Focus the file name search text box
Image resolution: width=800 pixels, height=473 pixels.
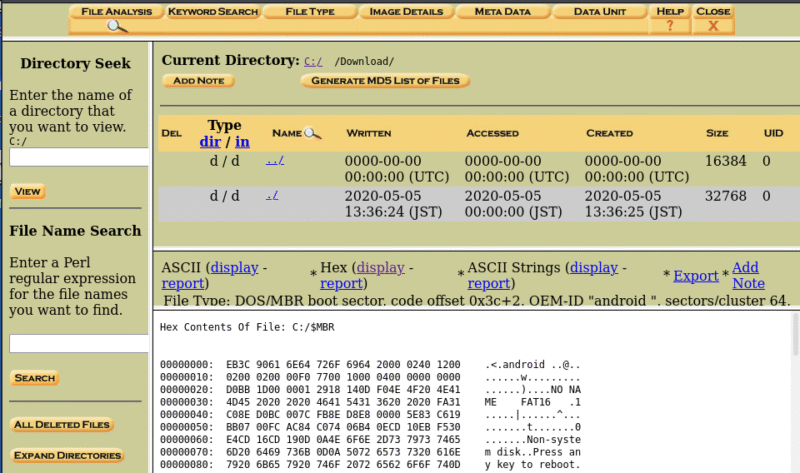click(79, 343)
